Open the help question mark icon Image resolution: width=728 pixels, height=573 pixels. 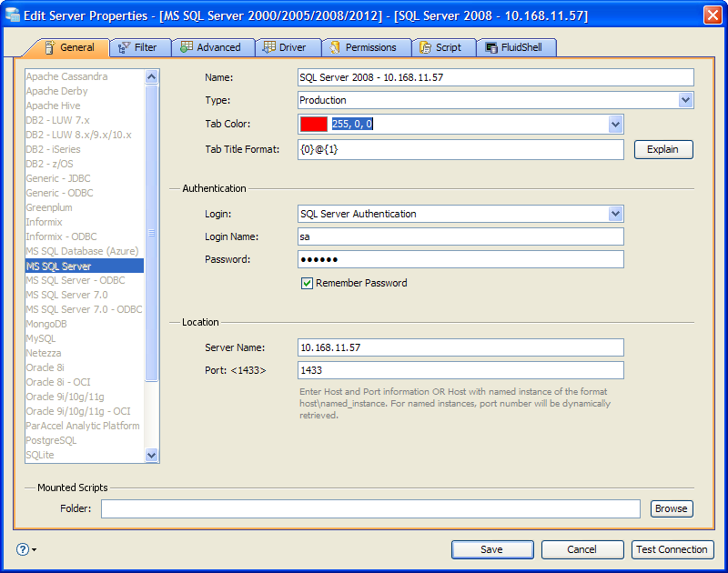click(23, 549)
